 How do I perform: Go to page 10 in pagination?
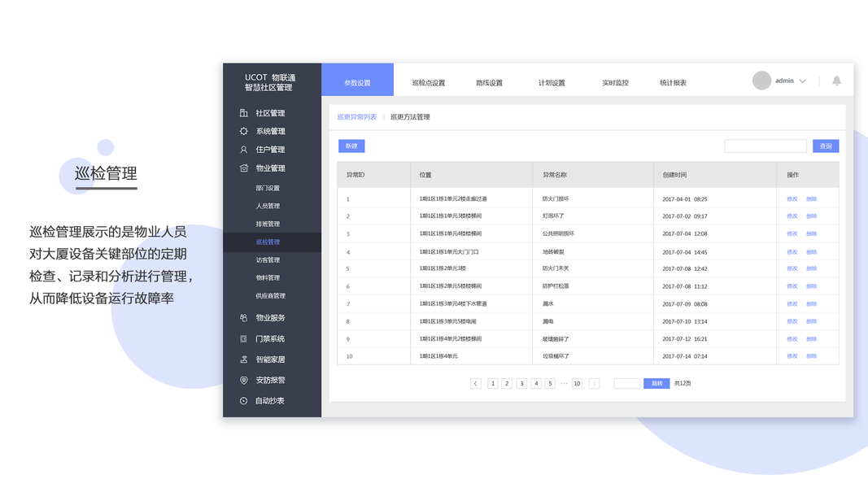click(577, 383)
